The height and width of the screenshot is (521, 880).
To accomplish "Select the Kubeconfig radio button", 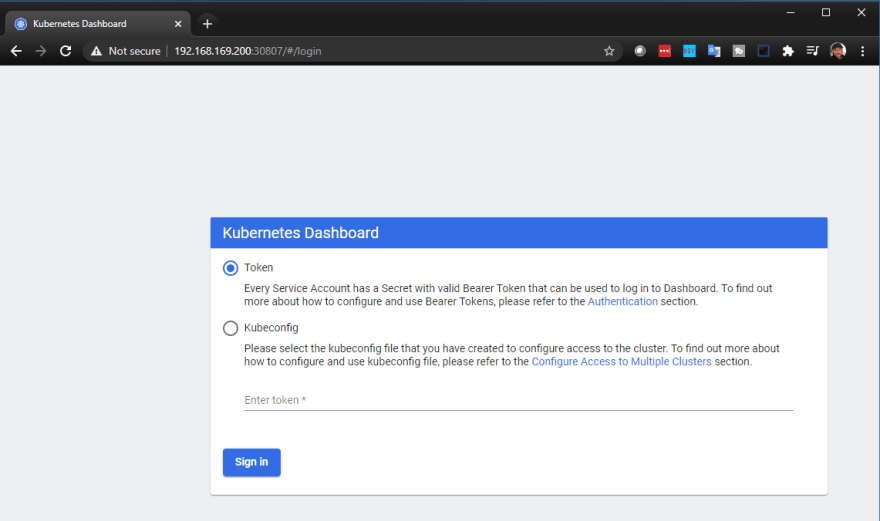I will point(230,328).
